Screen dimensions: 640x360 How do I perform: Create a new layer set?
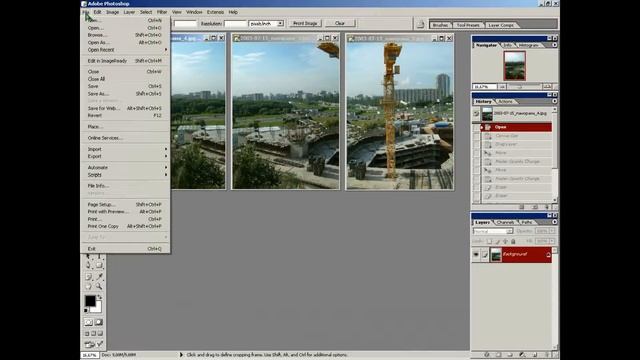pos(510,355)
